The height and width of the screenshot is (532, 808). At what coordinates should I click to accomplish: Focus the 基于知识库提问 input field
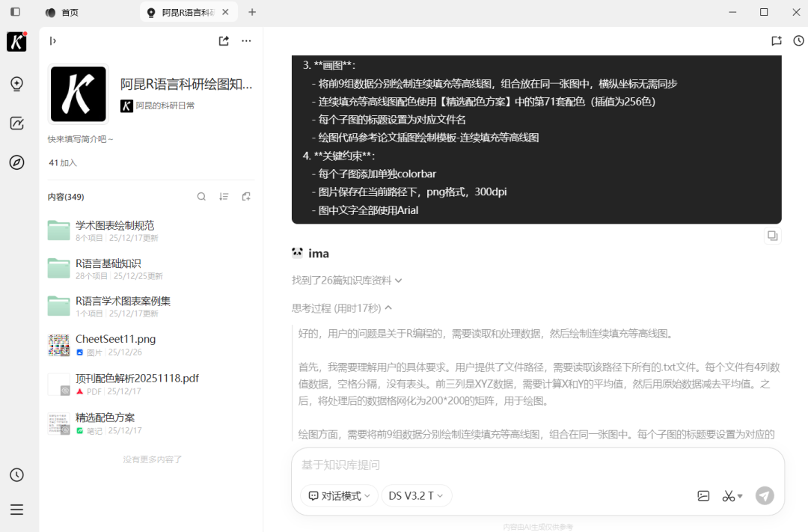[537, 465]
